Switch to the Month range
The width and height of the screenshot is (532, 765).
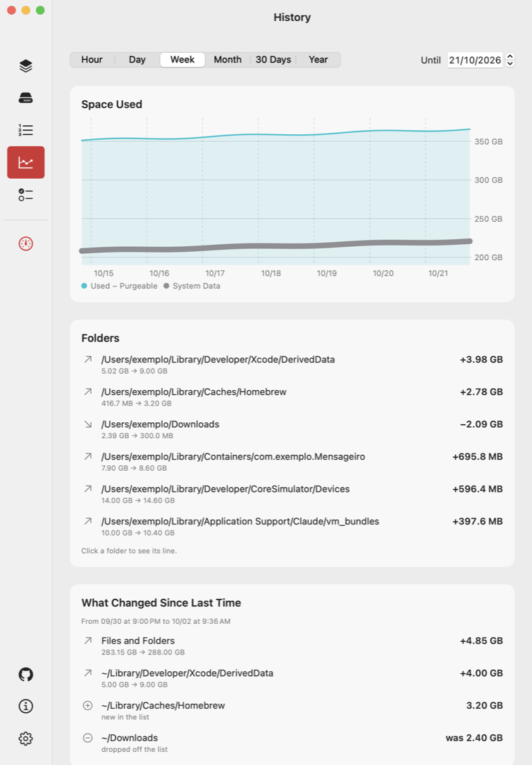pos(227,60)
